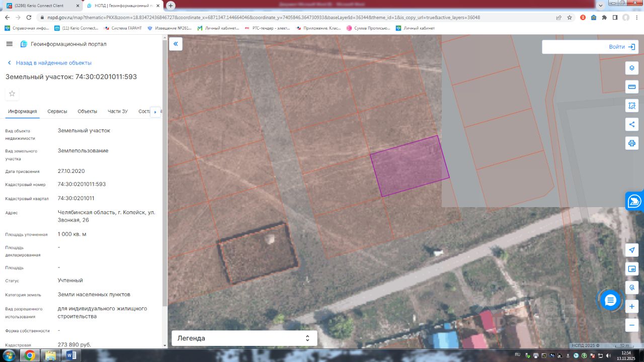Zoom out the map with minus button
The height and width of the screenshot is (362, 644).
[632, 325]
